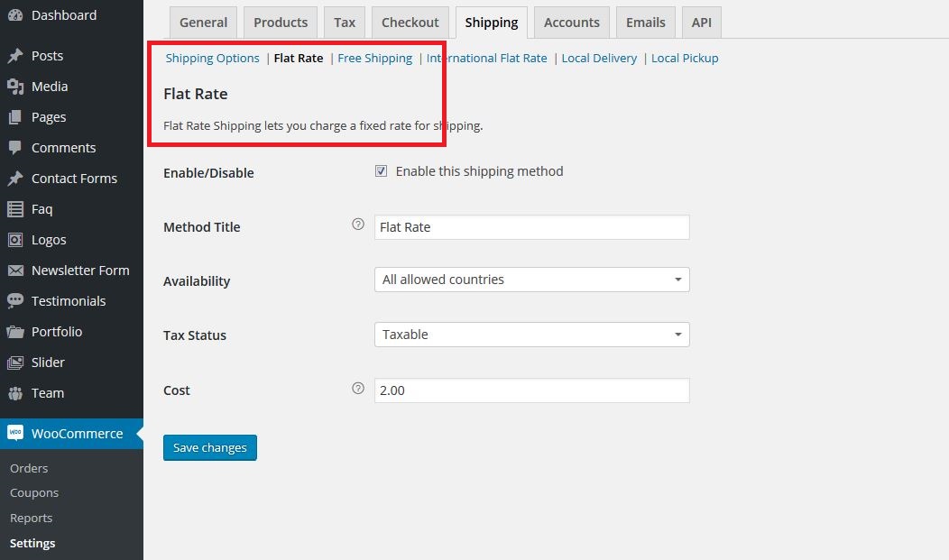
Task: Click the Media library icon
Action: 15,87
